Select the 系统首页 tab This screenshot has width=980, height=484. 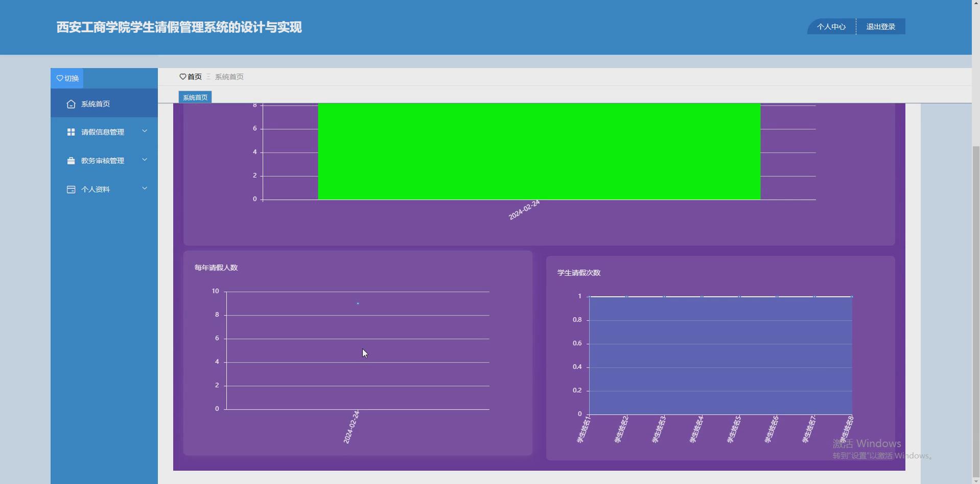(195, 97)
